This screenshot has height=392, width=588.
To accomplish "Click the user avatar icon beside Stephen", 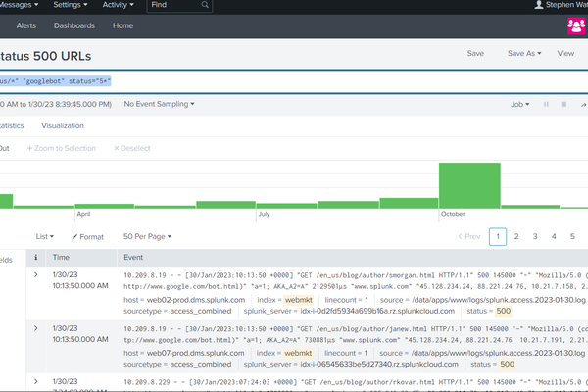I will 539,5.
